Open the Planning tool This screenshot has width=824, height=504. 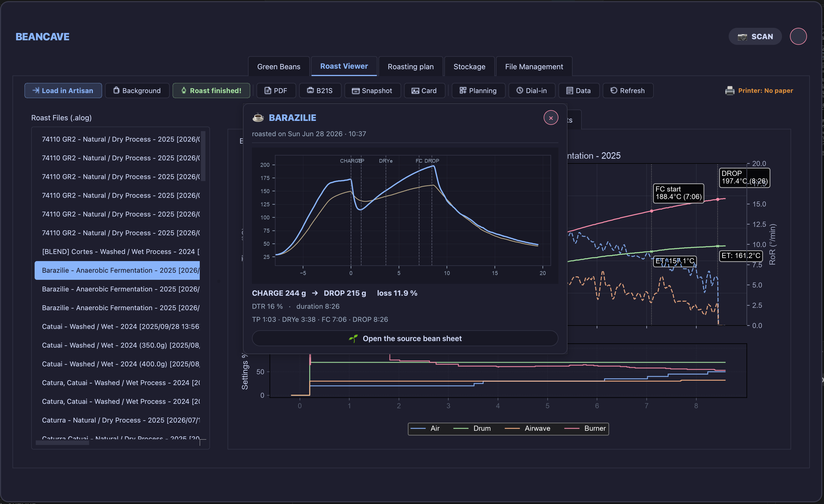[x=478, y=91]
